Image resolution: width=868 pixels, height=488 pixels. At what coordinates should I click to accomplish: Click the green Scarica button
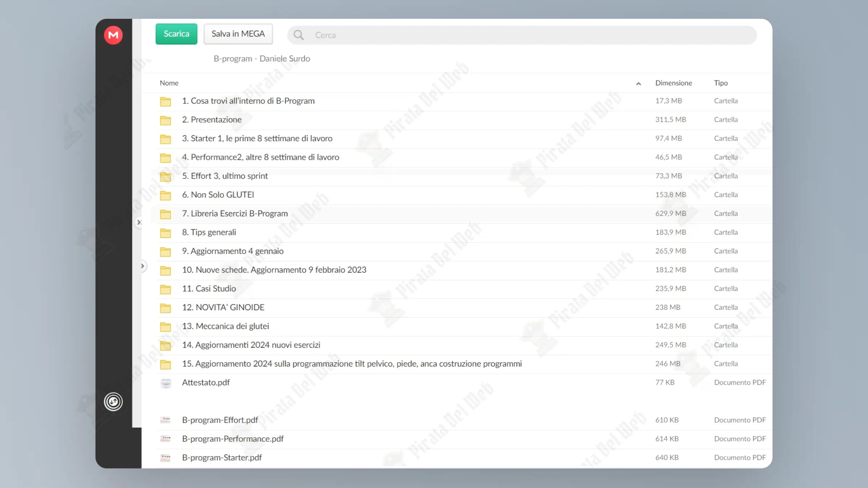tap(176, 34)
